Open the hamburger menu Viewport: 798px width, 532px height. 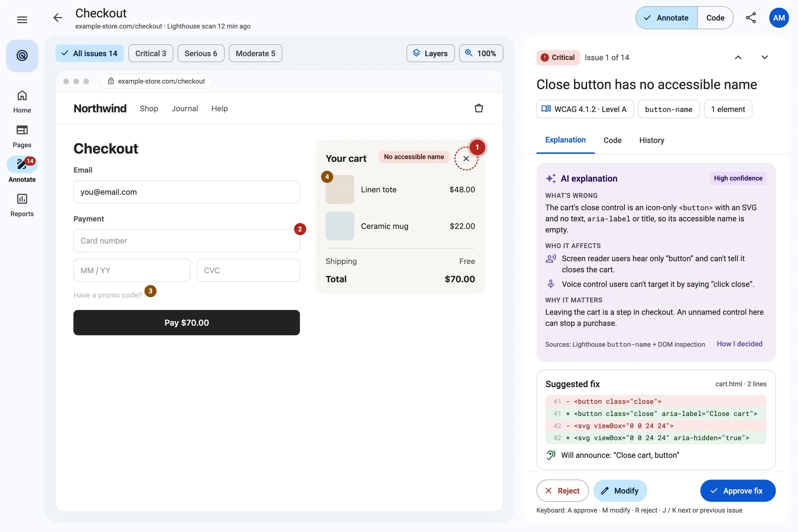(x=22, y=20)
